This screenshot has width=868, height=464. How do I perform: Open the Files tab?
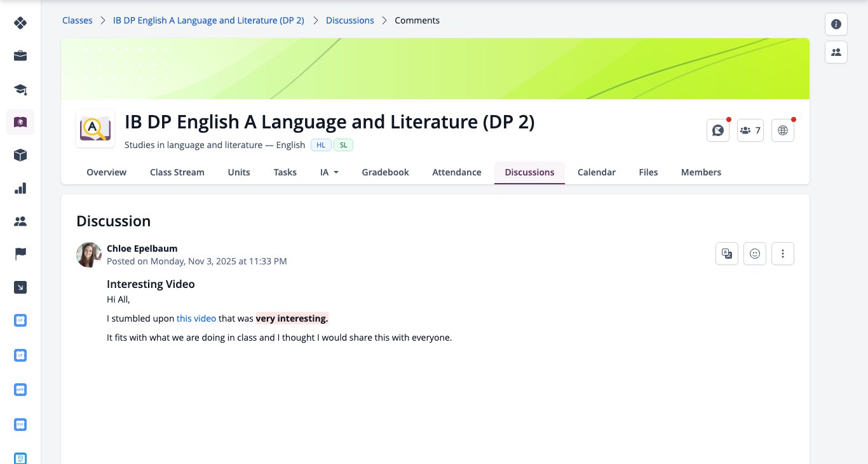pos(648,172)
